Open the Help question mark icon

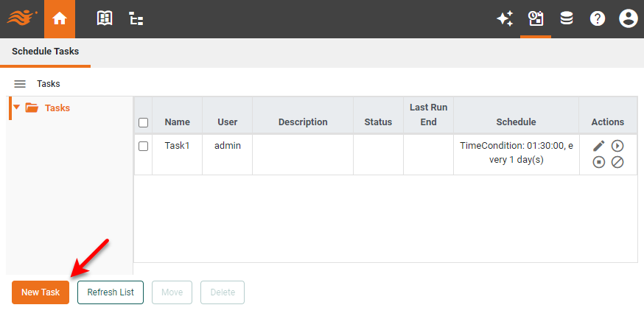(598, 19)
